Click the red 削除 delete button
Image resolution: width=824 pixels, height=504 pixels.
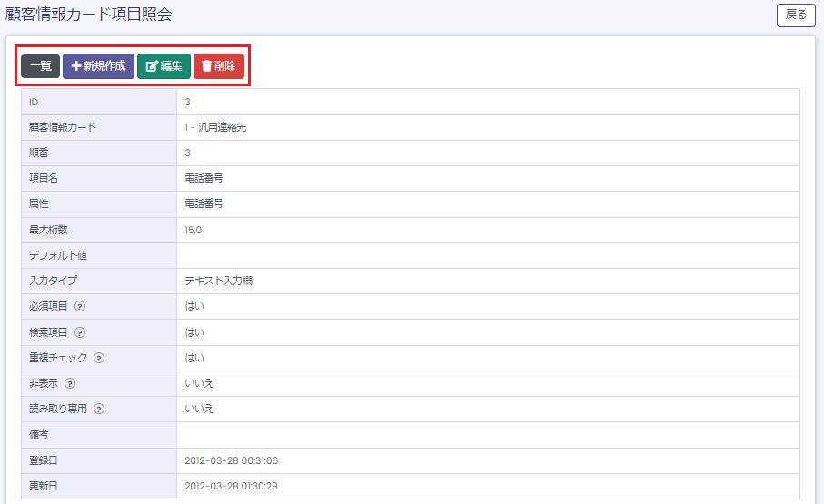point(218,66)
